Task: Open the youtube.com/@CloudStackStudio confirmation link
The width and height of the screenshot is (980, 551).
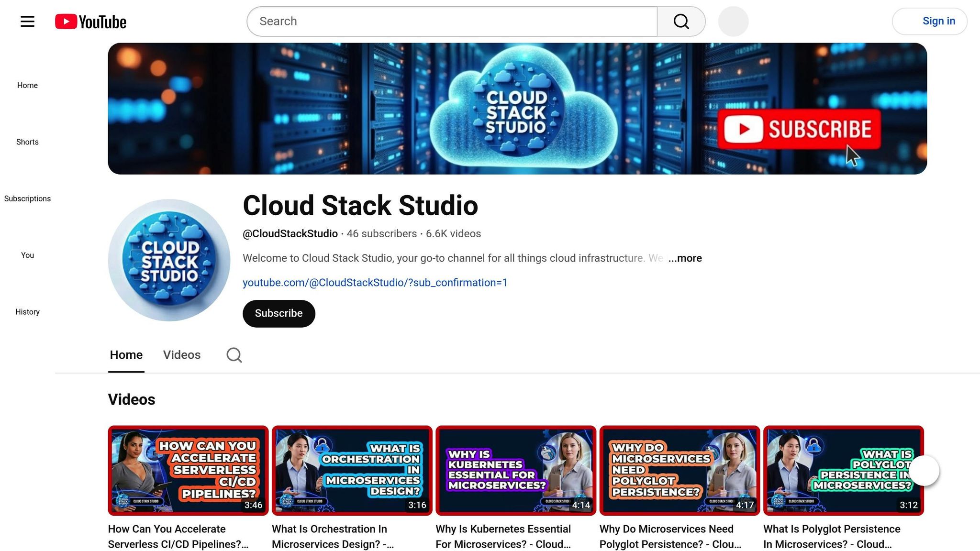Action: click(x=375, y=282)
